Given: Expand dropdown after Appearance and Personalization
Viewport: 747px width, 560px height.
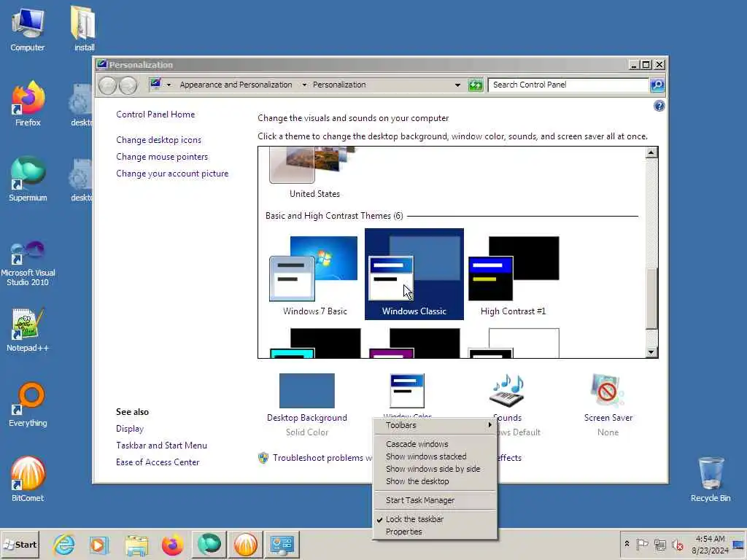Looking at the screenshot, I should (304, 85).
